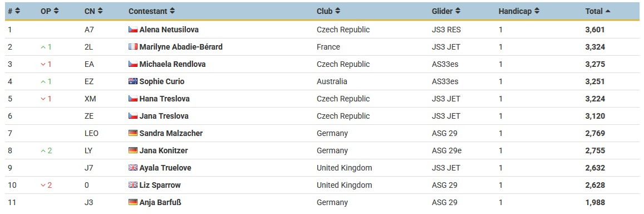Screen dimensions: 644x214
Task: Open Jana Treslova's entry
Action: click(x=164, y=116)
